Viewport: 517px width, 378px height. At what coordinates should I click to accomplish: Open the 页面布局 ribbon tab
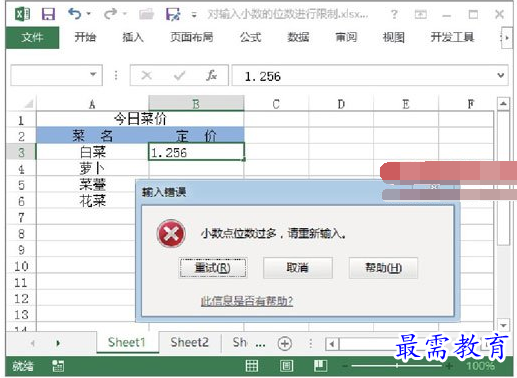click(x=192, y=37)
